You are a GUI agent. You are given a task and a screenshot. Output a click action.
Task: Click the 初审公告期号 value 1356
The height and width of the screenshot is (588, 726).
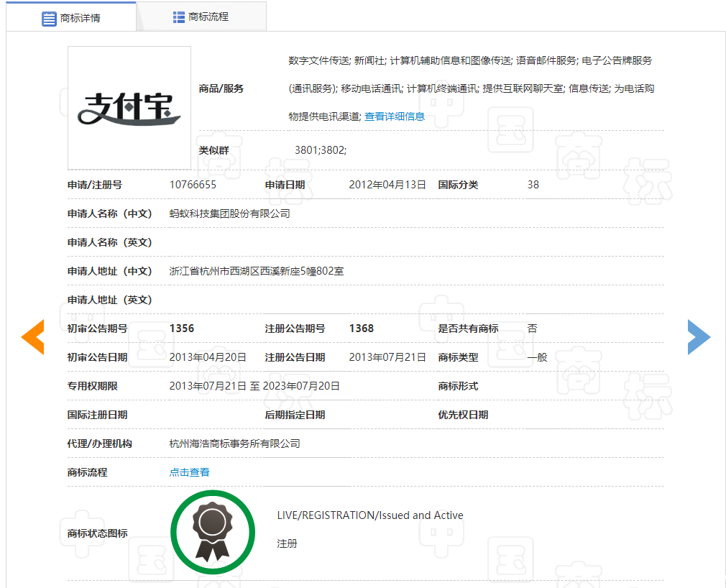point(182,329)
